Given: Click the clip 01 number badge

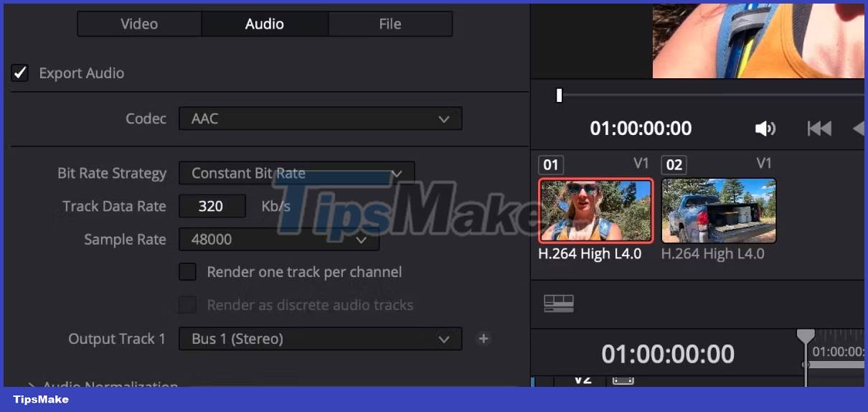Looking at the screenshot, I should tap(551, 165).
